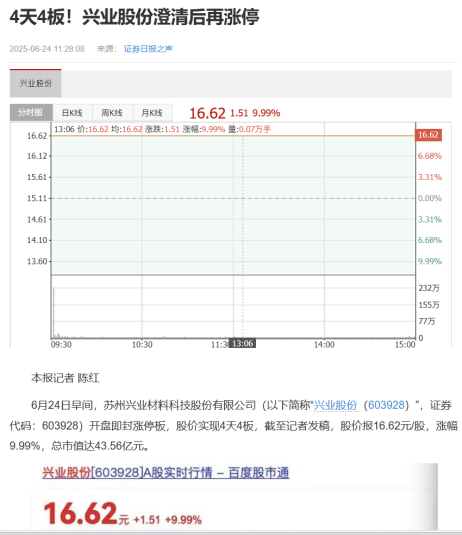Click the 13:06 time marker on axis
Viewport: 462px width, 535px height.
243,344
